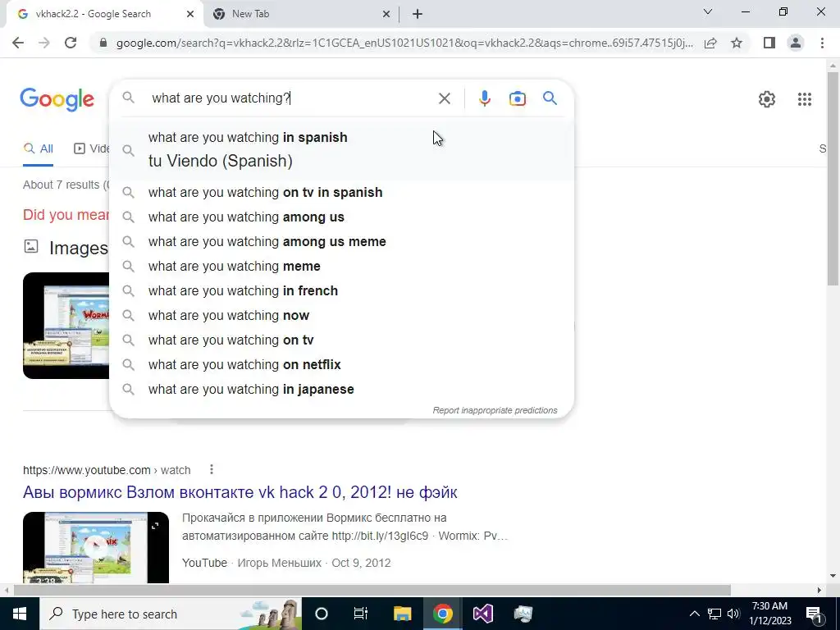Click the Chrome address bar URL

pyautogui.click(x=404, y=43)
